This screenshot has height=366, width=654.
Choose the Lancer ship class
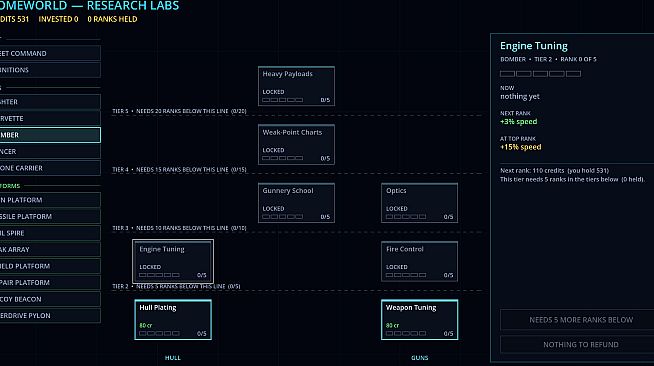click(x=50, y=152)
